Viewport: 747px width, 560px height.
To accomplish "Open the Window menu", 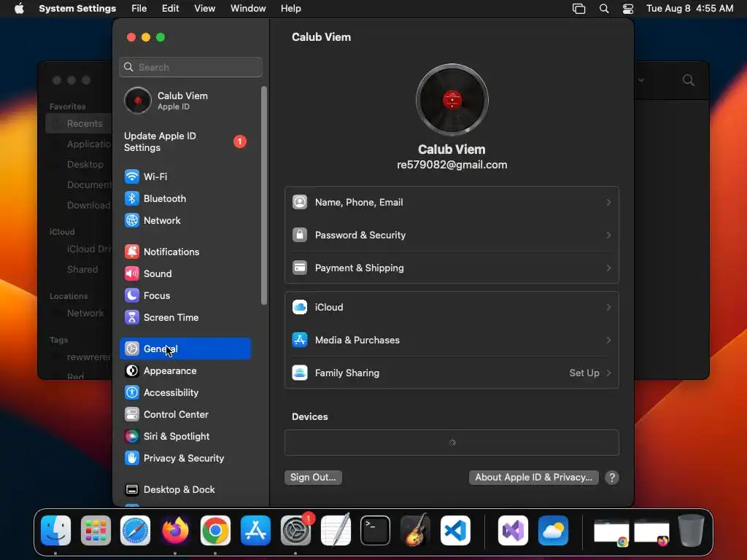I will [x=248, y=9].
